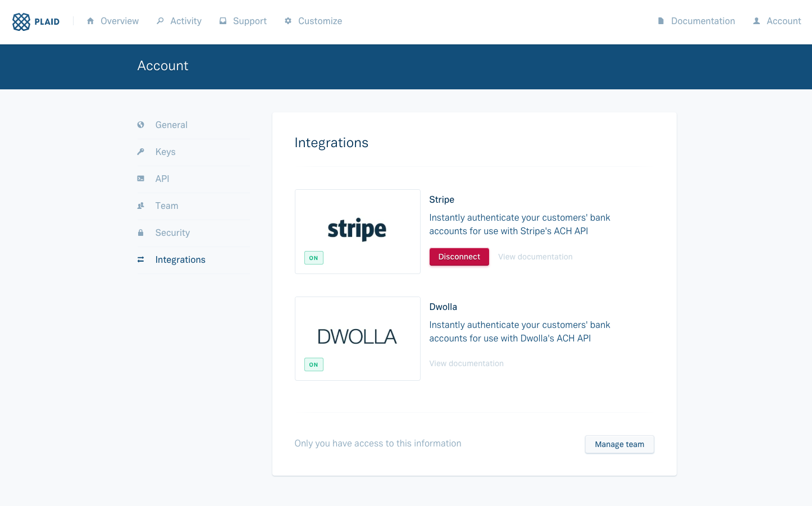
Task: Select the Overview home icon
Action: (x=90, y=20)
